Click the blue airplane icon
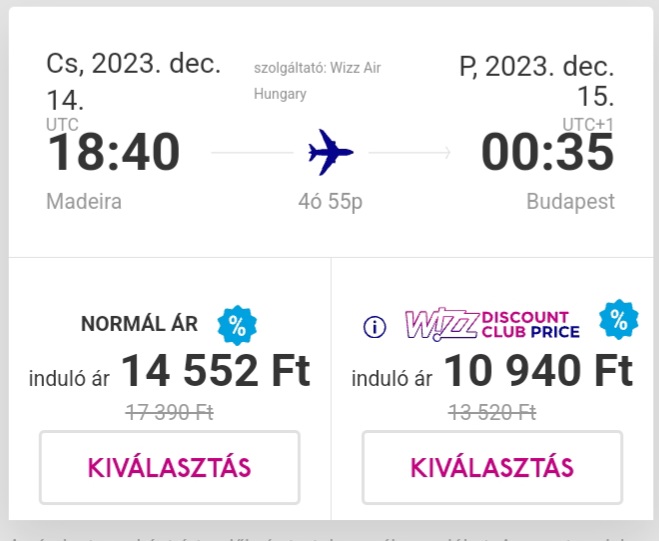The image size is (659, 541). [331, 152]
